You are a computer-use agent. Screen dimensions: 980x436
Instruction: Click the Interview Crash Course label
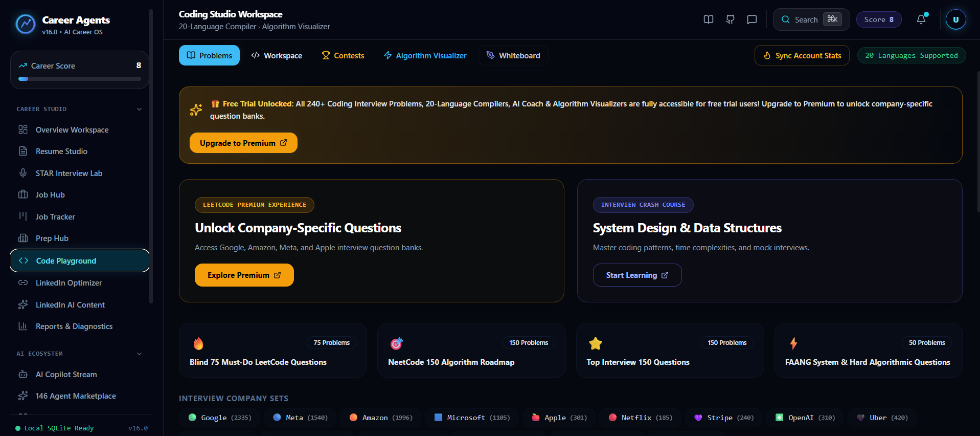tap(643, 205)
